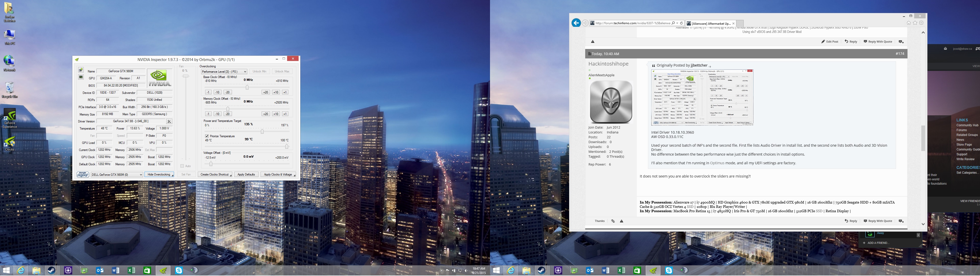This screenshot has height=276, width=980.
Task: Click Hide Overclocking button
Action: tap(159, 174)
